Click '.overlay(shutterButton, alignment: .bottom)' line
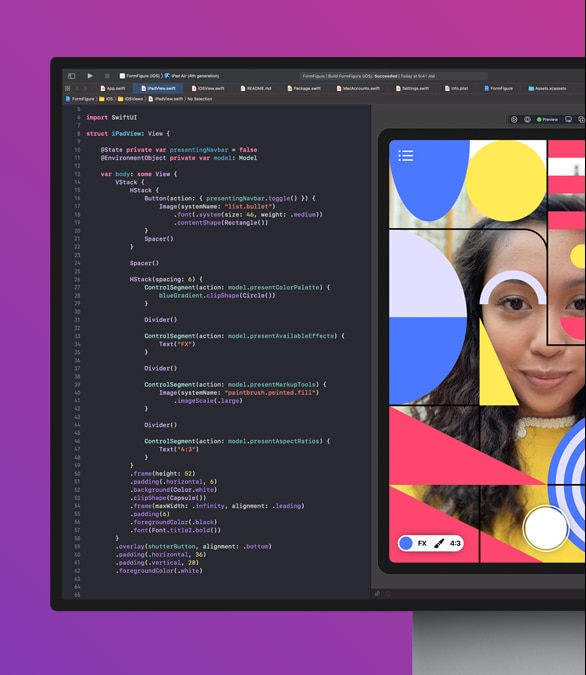This screenshot has height=675, width=586. tap(193, 547)
